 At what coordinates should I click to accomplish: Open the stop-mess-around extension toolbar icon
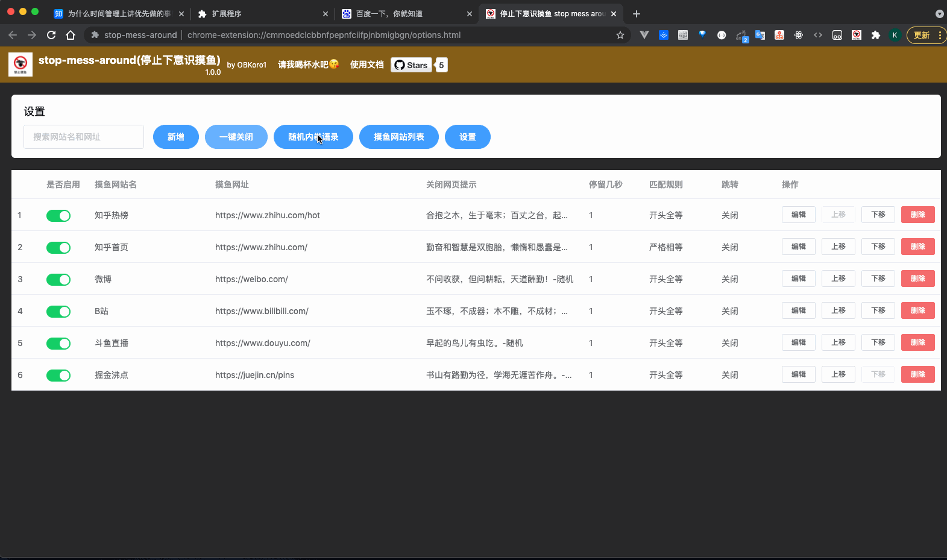click(x=857, y=35)
